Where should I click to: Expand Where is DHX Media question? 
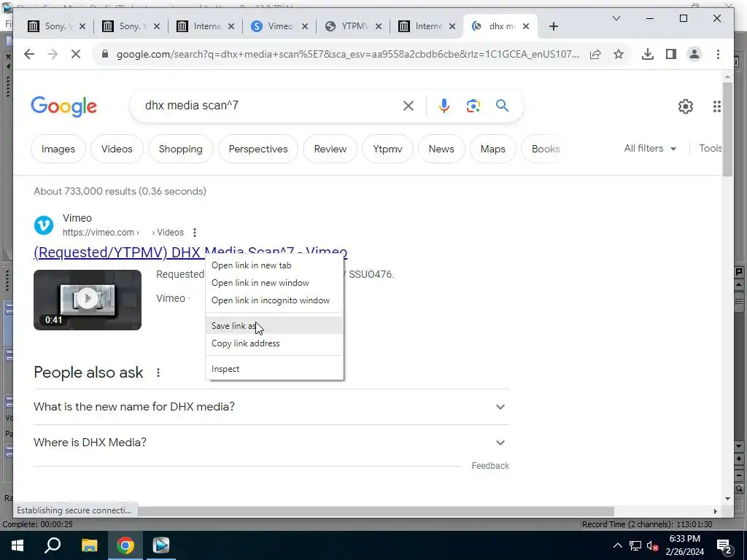point(271,443)
